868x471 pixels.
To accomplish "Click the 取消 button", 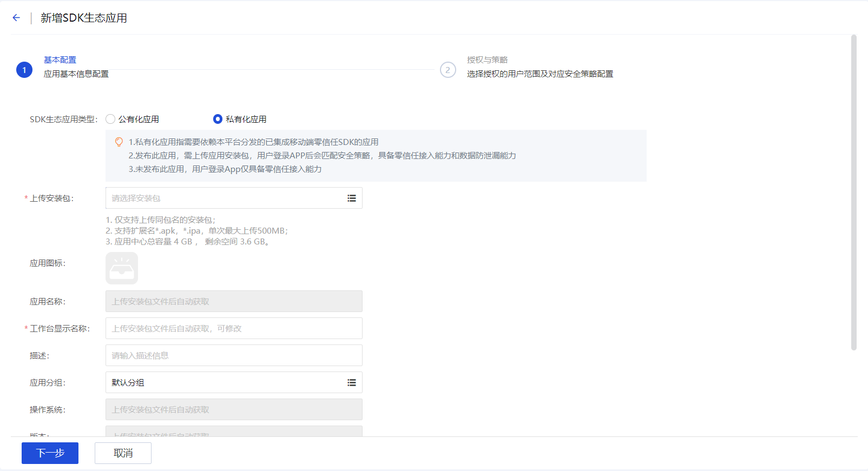I will 123,453.
